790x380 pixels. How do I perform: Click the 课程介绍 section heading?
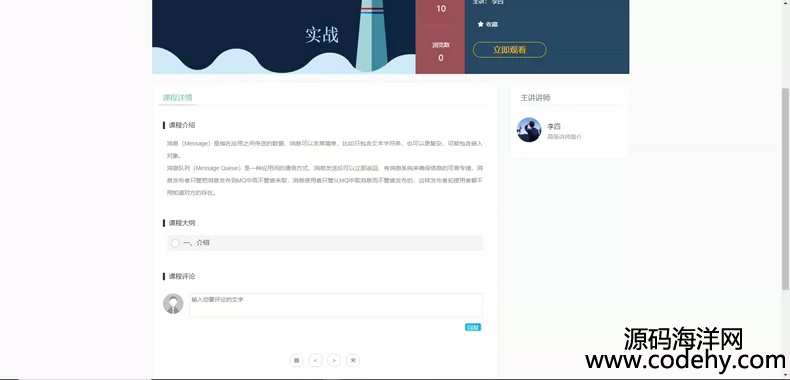[182, 125]
